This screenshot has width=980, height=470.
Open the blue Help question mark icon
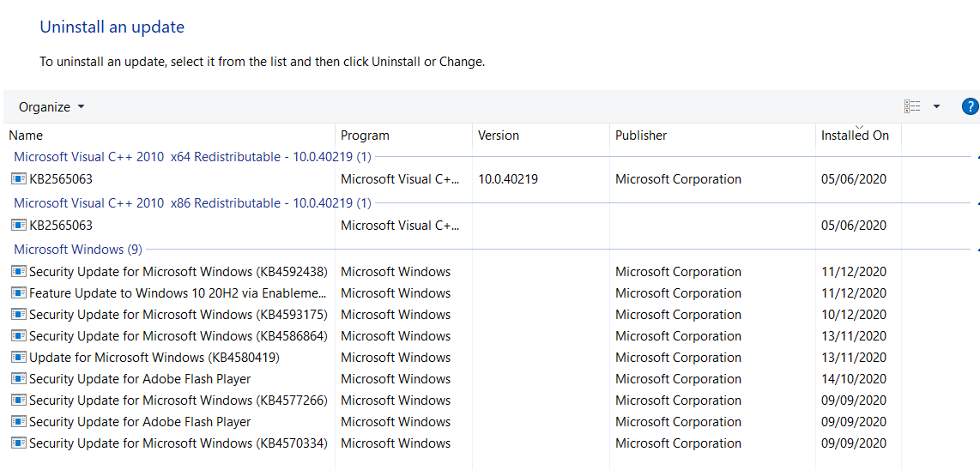[971, 106]
